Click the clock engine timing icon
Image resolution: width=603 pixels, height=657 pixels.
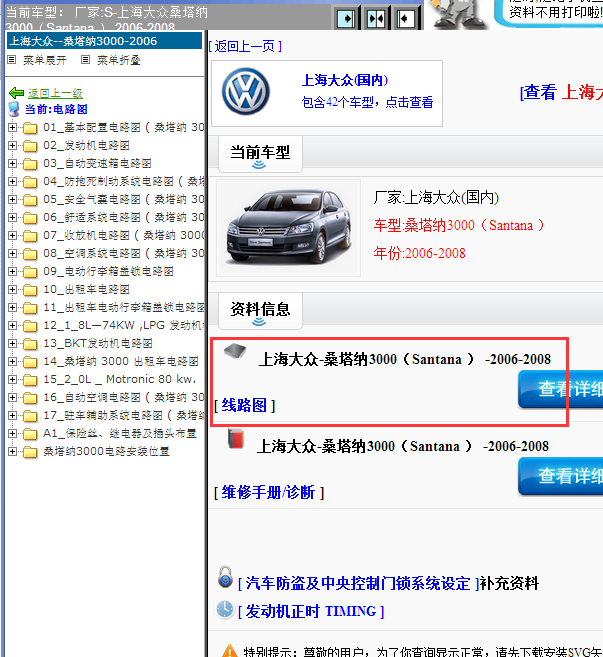point(225,609)
